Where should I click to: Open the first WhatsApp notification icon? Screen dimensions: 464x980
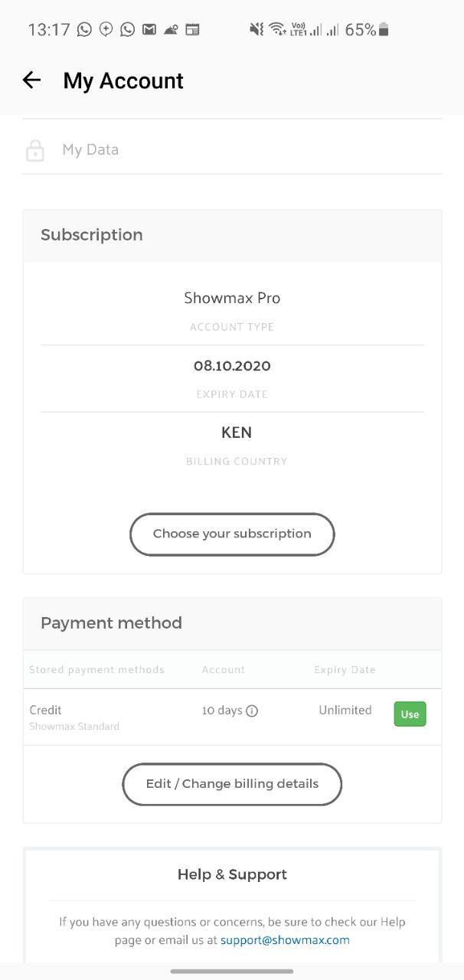pos(84,29)
